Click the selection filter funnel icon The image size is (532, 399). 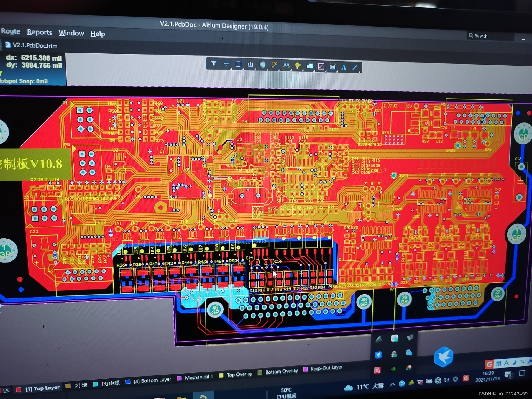click(x=214, y=64)
